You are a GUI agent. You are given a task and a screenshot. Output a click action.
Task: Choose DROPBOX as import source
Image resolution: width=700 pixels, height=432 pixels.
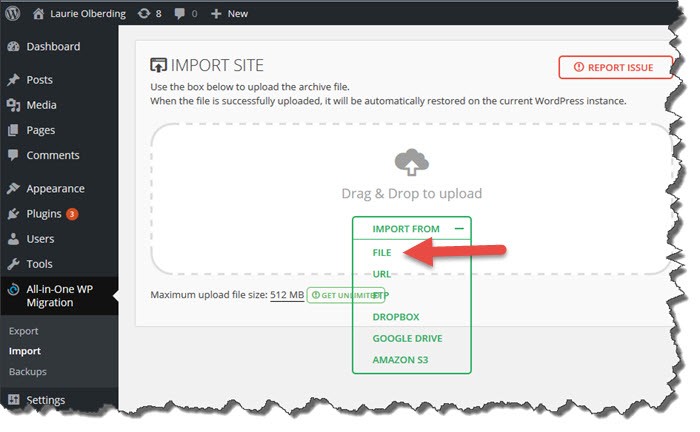click(396, 317)
